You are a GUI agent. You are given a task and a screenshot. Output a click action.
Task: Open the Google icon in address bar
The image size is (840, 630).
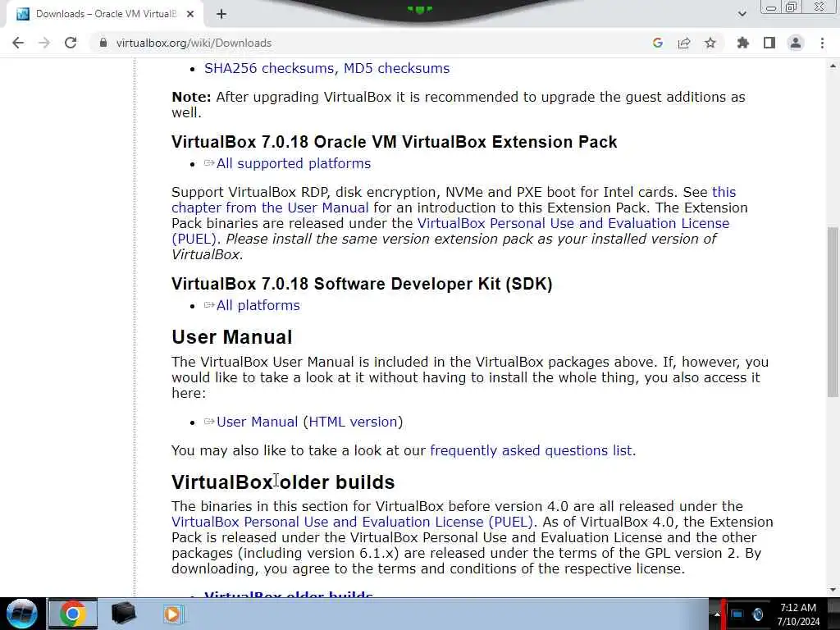pyautogui.click(x=658, y=43)
